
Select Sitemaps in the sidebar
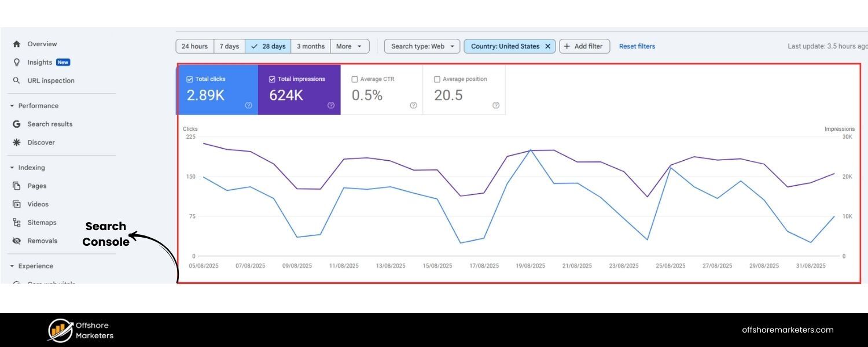[42, 222]
